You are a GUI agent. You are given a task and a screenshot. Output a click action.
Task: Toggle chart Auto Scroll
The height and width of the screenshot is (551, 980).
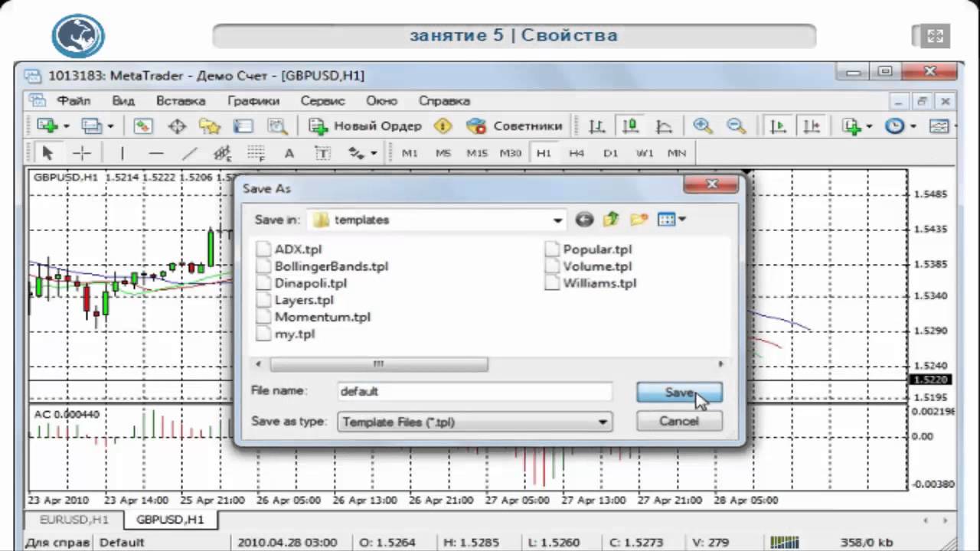pyautogui.click(x=778, y=126)
